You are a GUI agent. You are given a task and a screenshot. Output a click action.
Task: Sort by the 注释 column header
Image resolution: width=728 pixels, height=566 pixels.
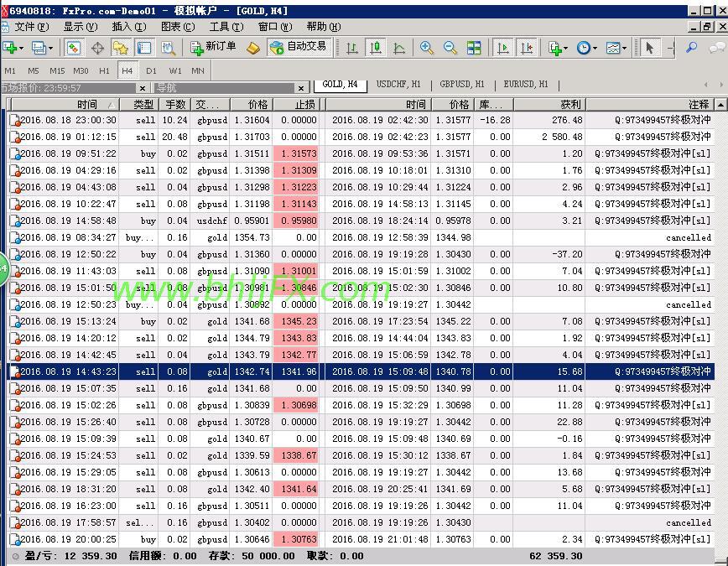pyautogui.click(x=650, y=105)
